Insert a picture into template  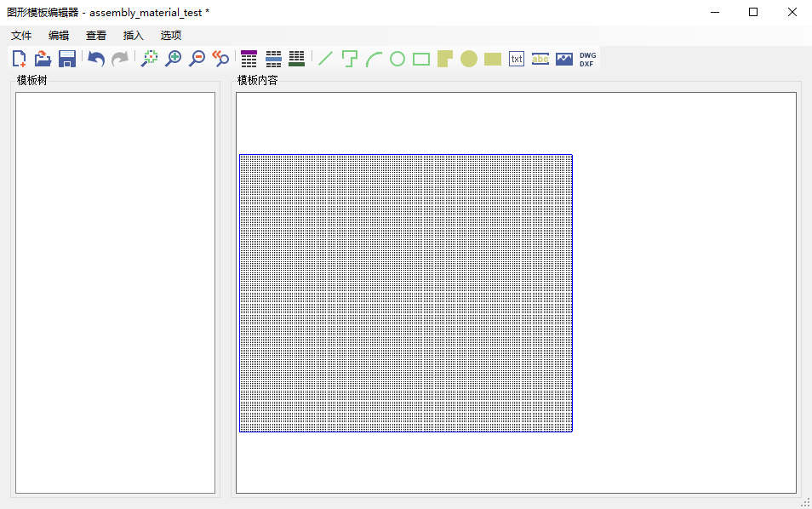click(564, 59)
